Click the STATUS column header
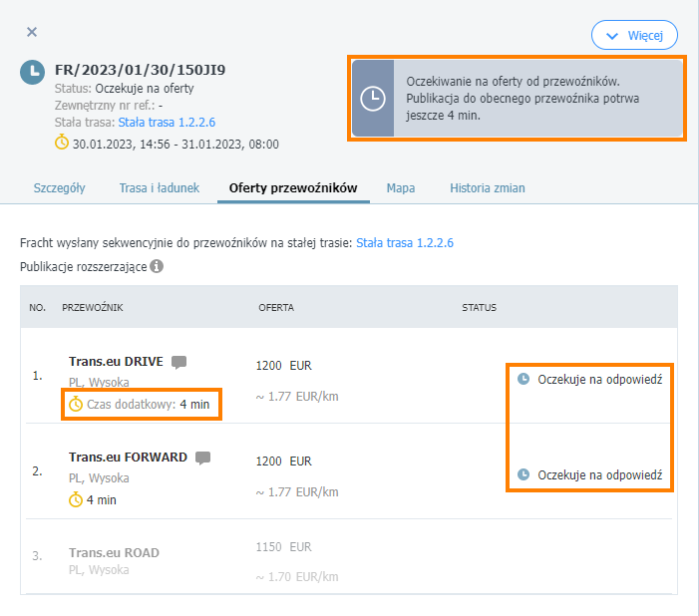699x616 pixels. pyautogui.click(x=480, y=308)
